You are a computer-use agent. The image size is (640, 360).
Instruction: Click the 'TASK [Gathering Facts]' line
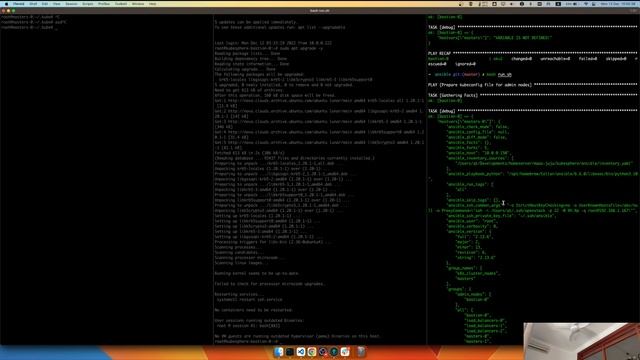pyautogui.click(x=533, y=95)
